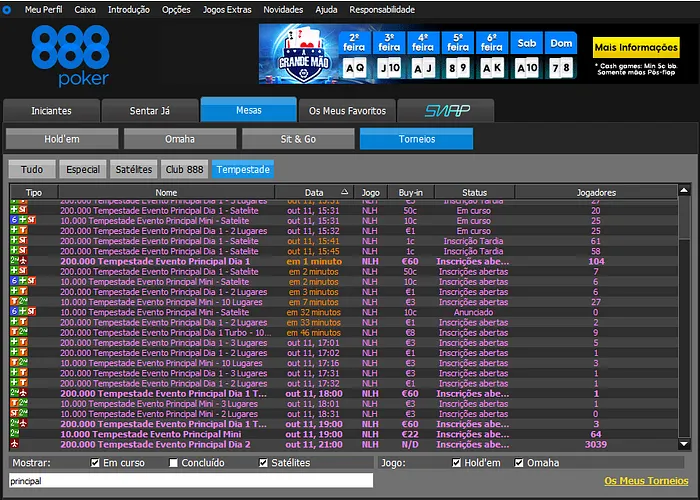This screenshot has width=700, height=500.
Task: Select the Satélites filter tab
Action: point(134,169)
